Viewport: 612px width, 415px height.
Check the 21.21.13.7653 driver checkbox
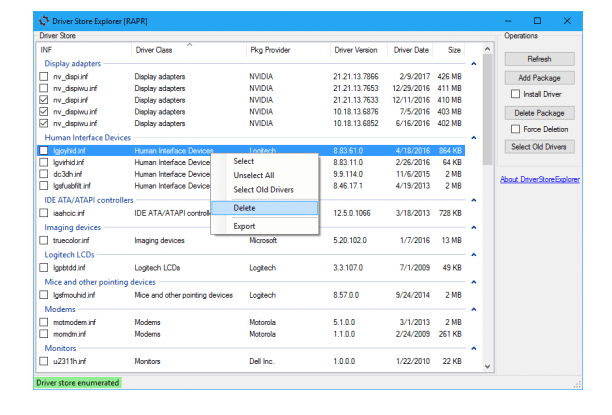(44, 88)
